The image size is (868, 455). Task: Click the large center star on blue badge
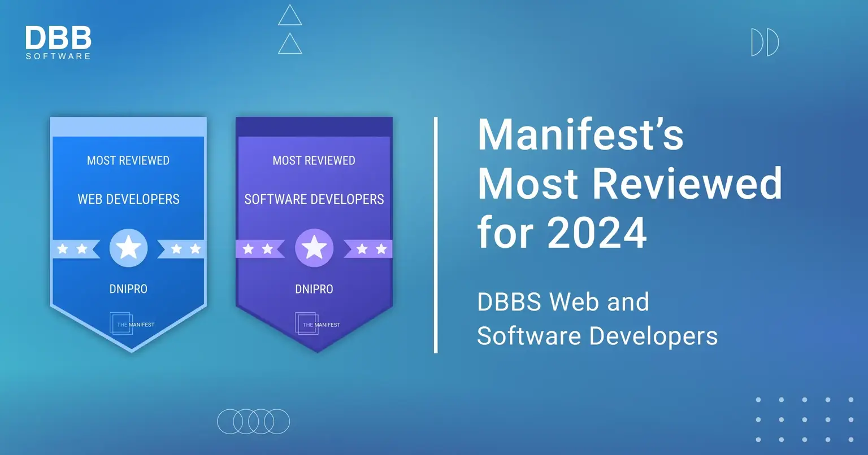[x=128, y=248]
